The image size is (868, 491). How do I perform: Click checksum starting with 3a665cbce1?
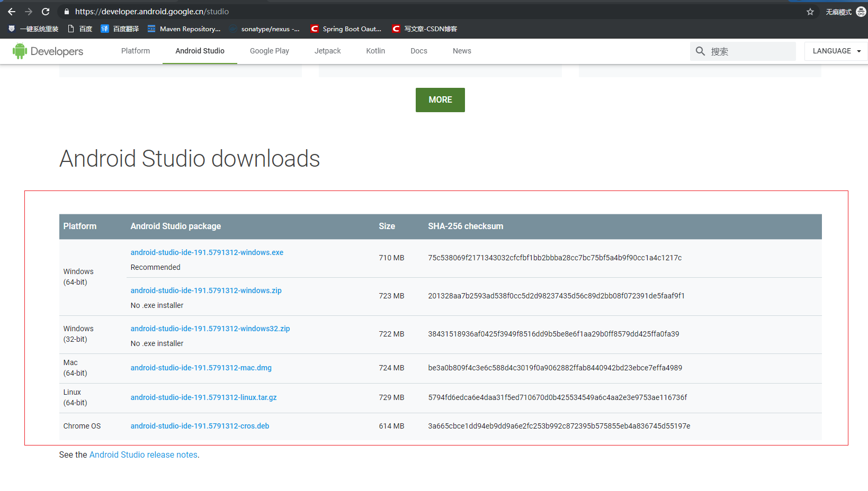(x=559, y=426)
